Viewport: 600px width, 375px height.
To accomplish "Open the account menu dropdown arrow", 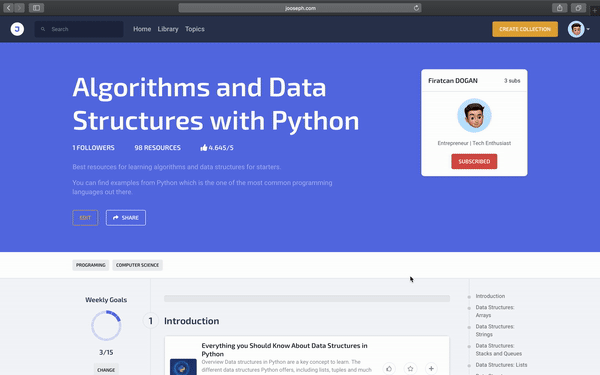I will point(588,29).
